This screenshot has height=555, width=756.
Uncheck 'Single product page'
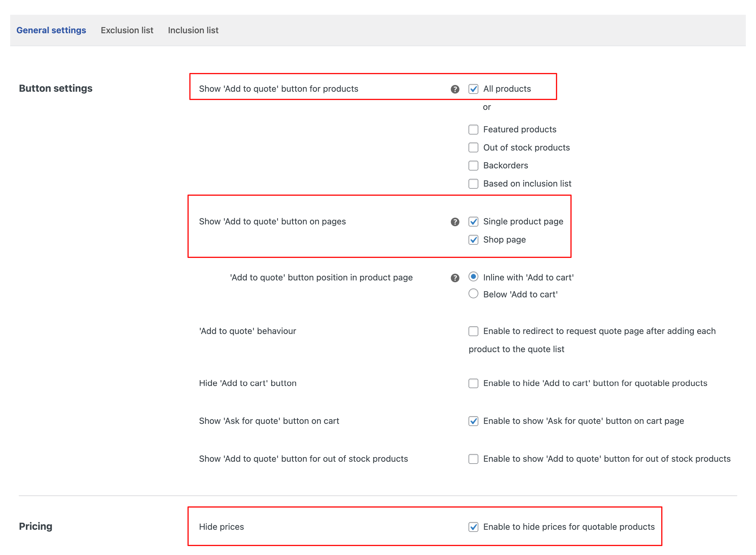point(473,222)
